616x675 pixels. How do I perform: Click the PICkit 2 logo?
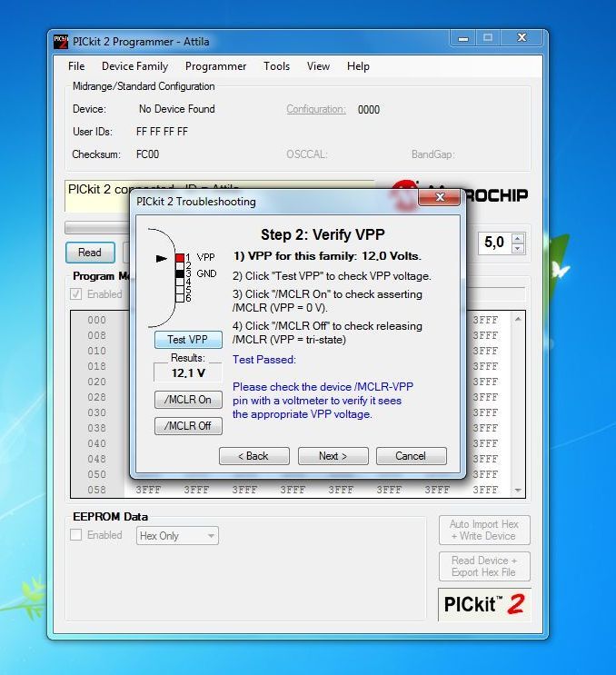click(484, 604)
